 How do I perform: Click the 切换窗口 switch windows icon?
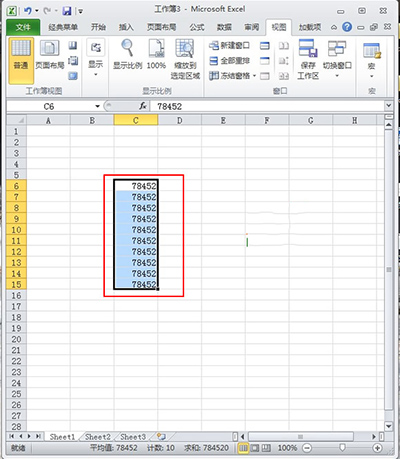[337, 49]
